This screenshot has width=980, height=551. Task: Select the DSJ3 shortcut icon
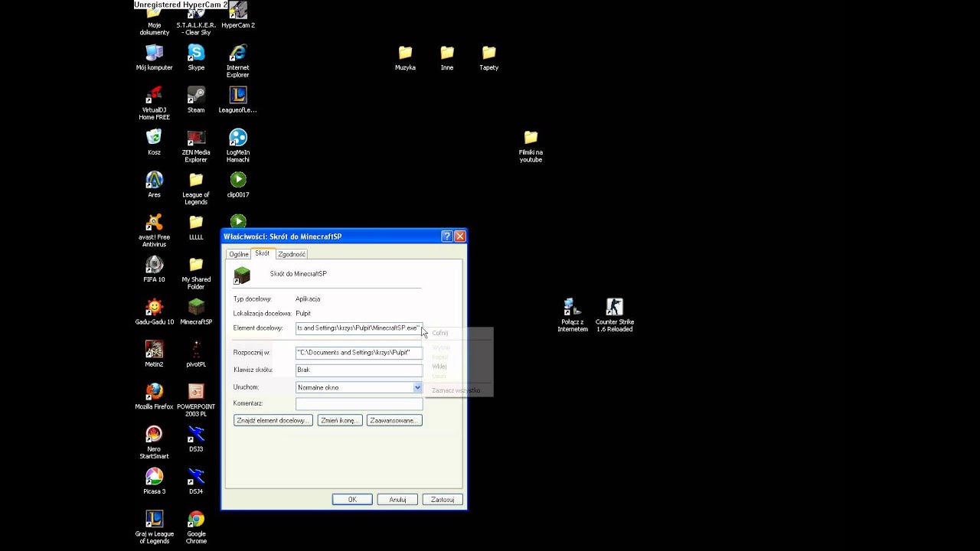point(196,439)
